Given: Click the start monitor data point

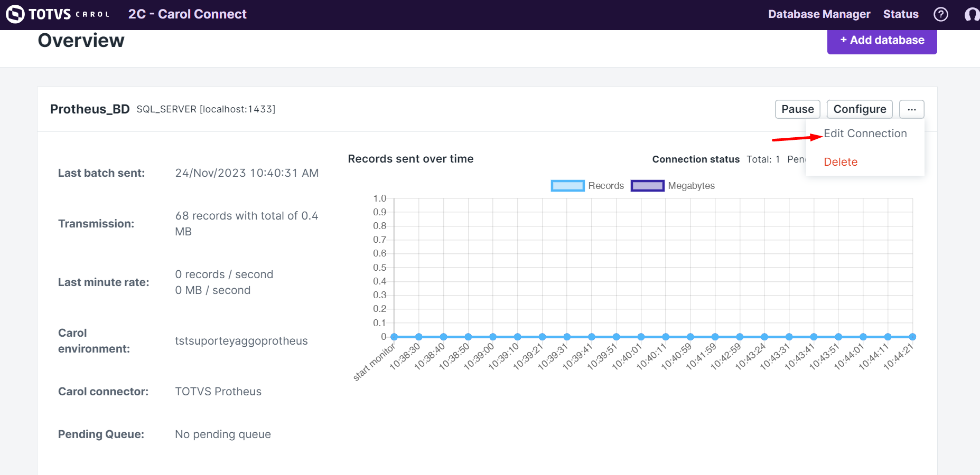Looking at the screenshot, I should pyautogui.click(x=394, y=337).
